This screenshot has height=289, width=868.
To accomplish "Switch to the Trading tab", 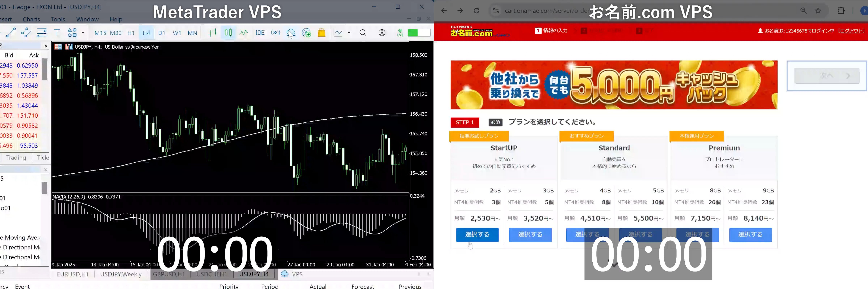I will pos(16,158).
